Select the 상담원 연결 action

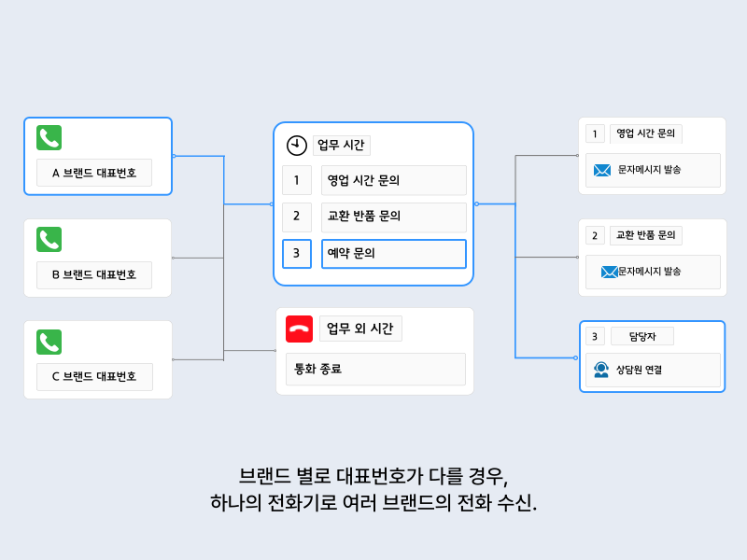[x=652, y=370]
